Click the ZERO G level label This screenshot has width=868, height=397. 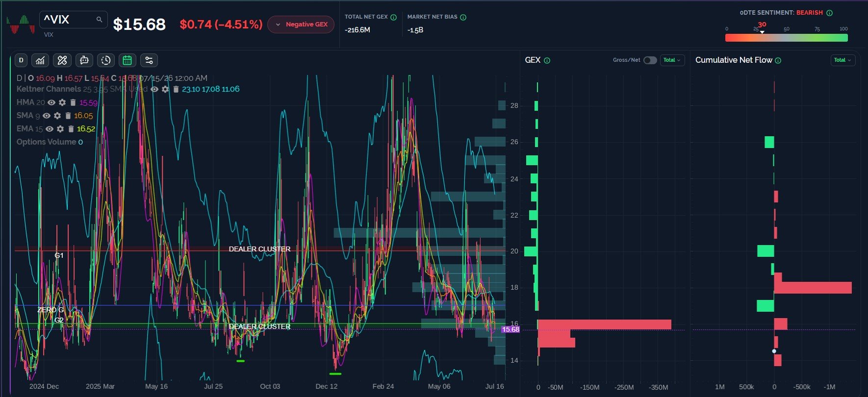51,310
